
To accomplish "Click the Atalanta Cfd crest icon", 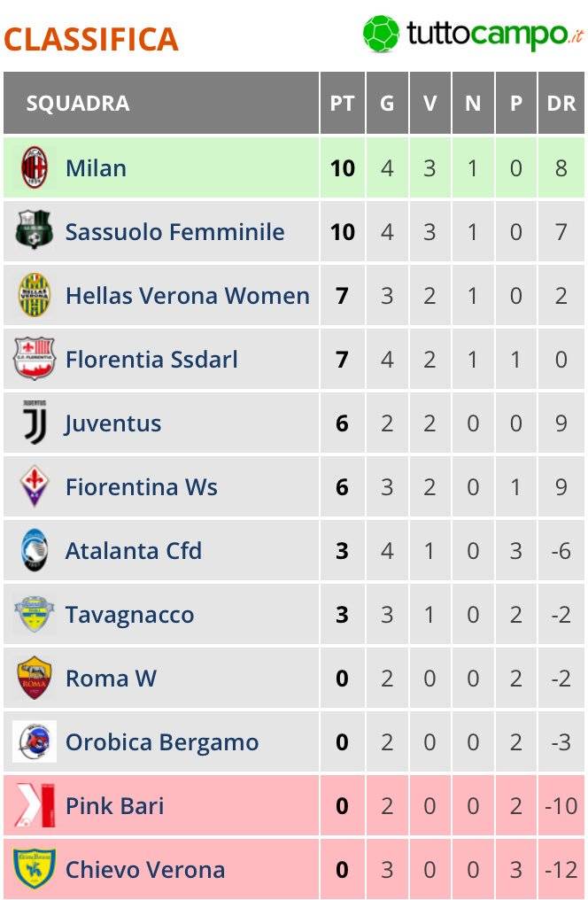I will point(35,550).
